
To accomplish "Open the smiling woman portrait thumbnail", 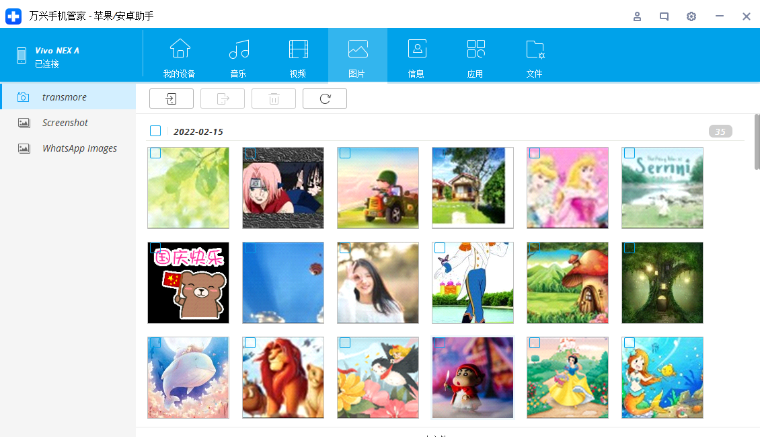I will click(x=378, y=283).
